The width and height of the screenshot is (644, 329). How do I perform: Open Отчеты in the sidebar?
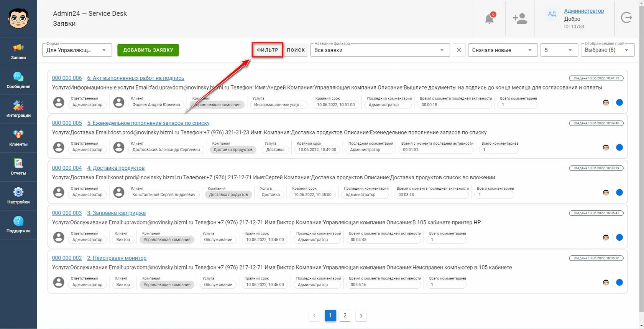18,167
